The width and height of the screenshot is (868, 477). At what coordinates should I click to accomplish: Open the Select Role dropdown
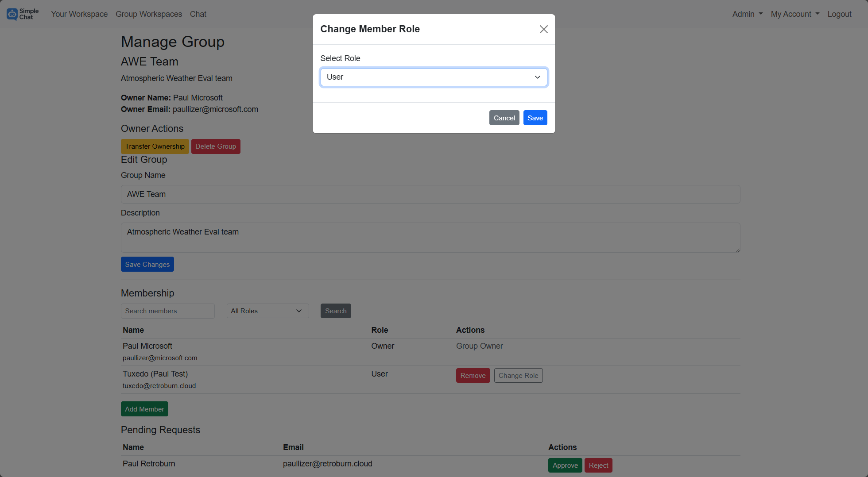point(434,77)
